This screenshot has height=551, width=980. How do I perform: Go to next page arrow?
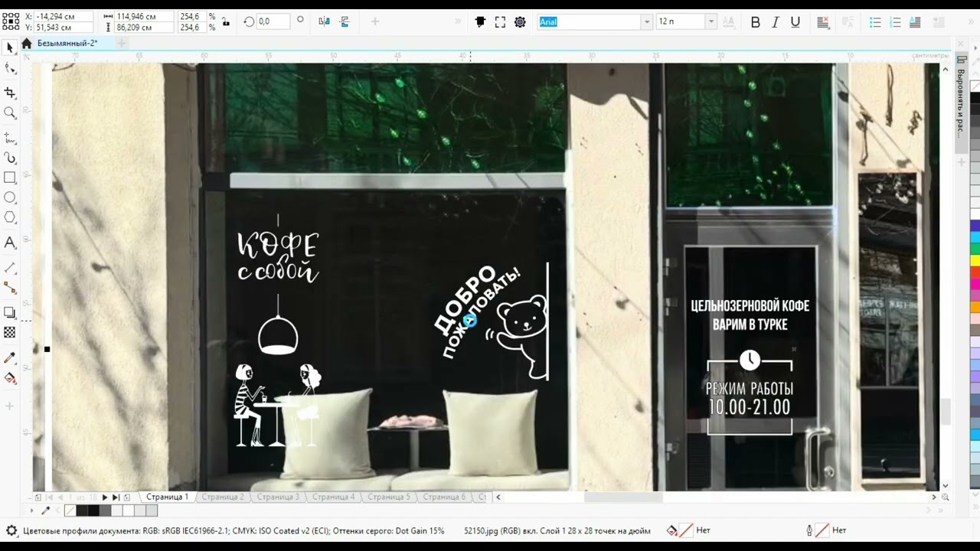105,497
